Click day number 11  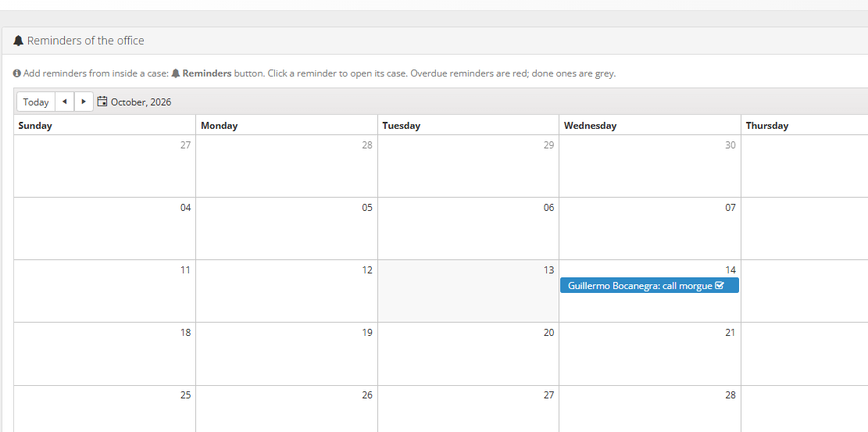(x=185, y=270)
